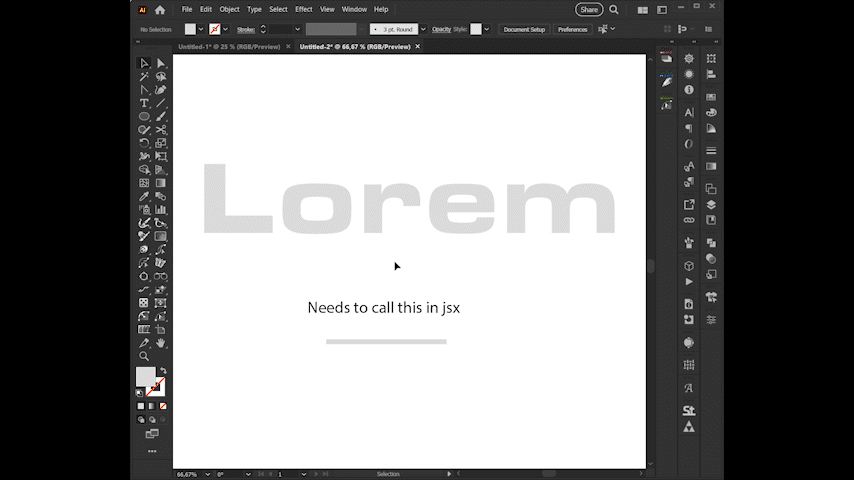Expand the 3 pt. Round brush dropdown
The width and height of the screenshot is (854, 480).
click(423, 29)
